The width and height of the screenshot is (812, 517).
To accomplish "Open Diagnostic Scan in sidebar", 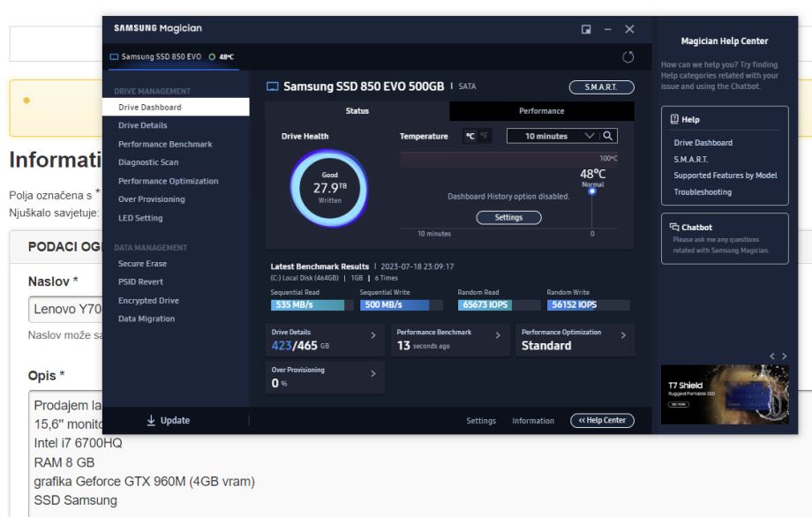I will coord(148,162).
